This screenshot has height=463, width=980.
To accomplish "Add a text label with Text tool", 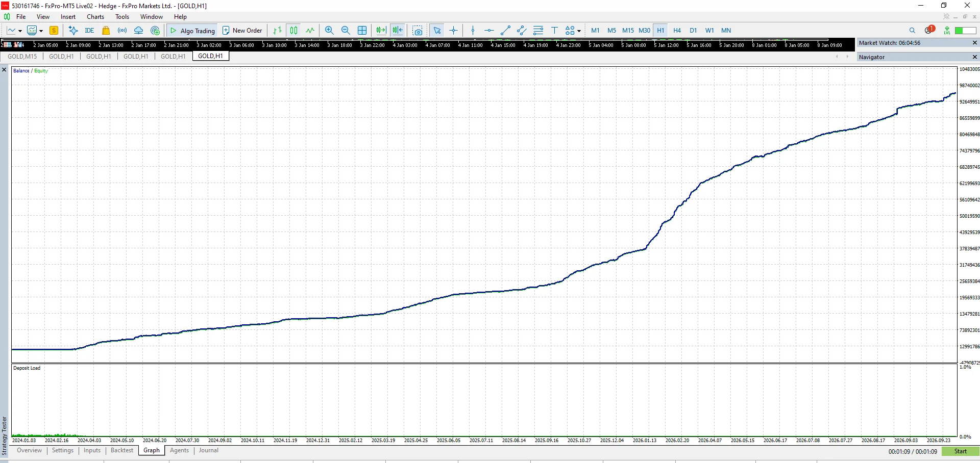I will 554,31.
